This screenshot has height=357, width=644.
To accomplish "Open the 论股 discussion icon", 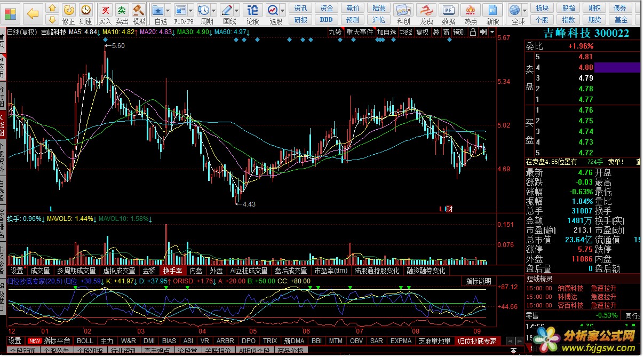I will click(x=253, y=14).
